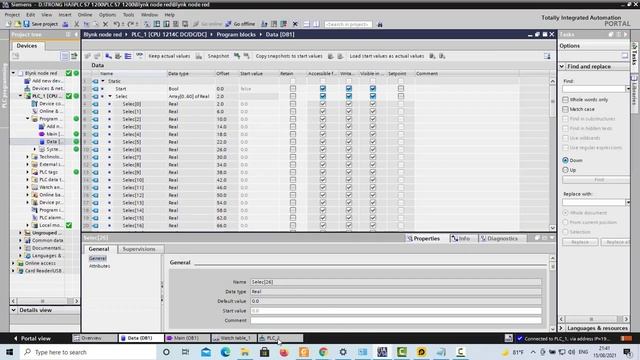Click the Undo arrow icon

[x=116, y=24]
